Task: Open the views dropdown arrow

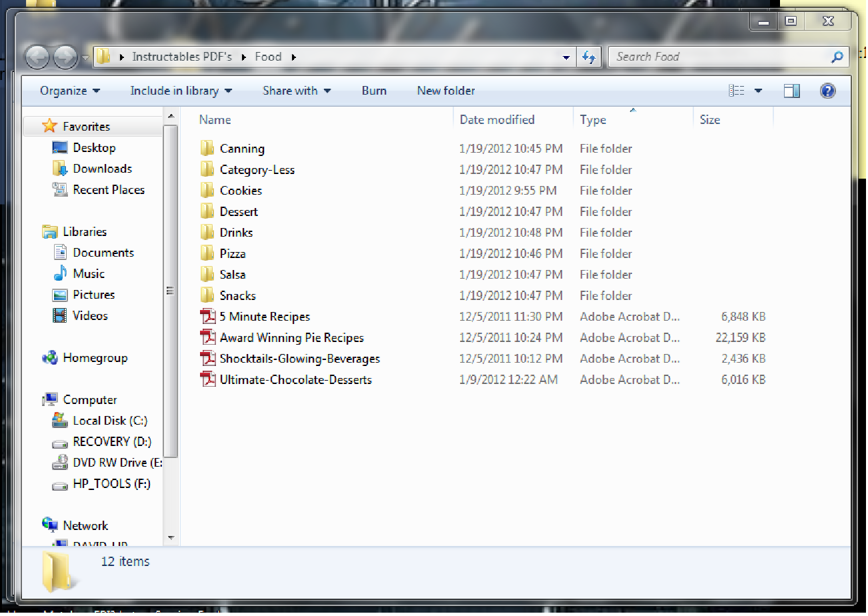Action: click(759, 91)
